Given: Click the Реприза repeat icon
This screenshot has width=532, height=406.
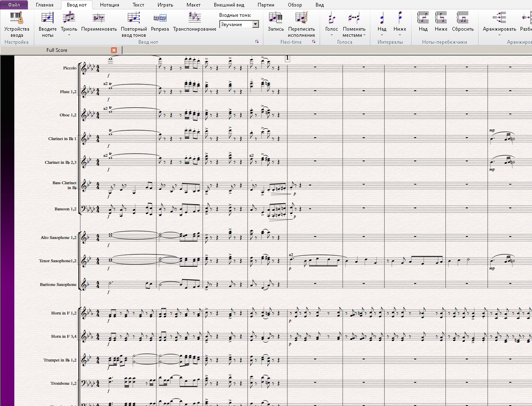Looking at the screenshot, I should click(x=160, y=18).
